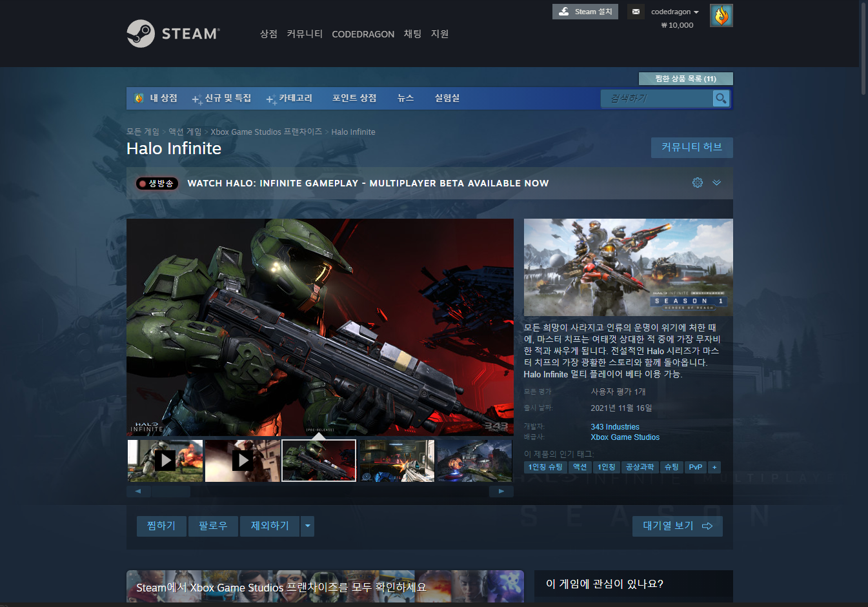The width and height of the screenshot is (868, 607).
Task: Click the 1인칭 슈팅 tag
Action: [x=545, y=467]
